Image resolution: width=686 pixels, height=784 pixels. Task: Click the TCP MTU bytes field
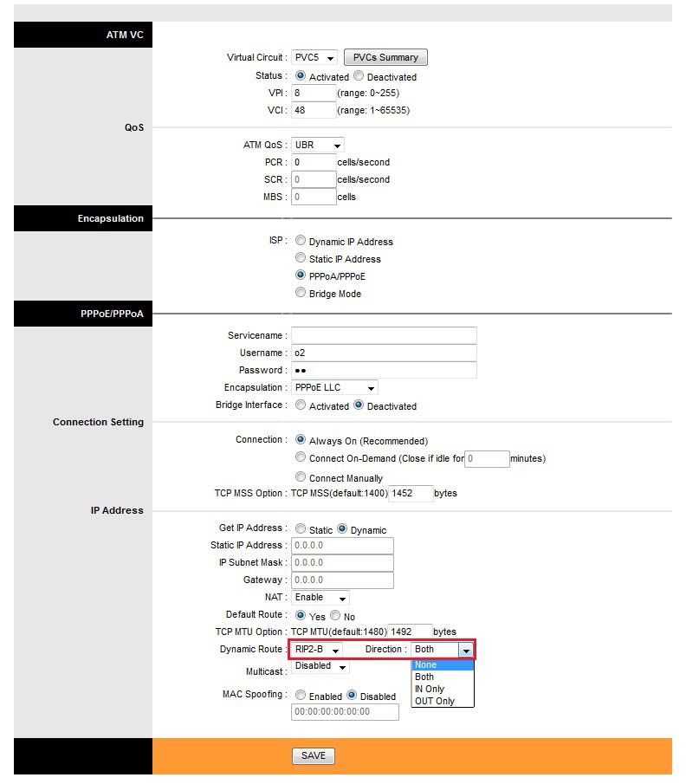410,632
